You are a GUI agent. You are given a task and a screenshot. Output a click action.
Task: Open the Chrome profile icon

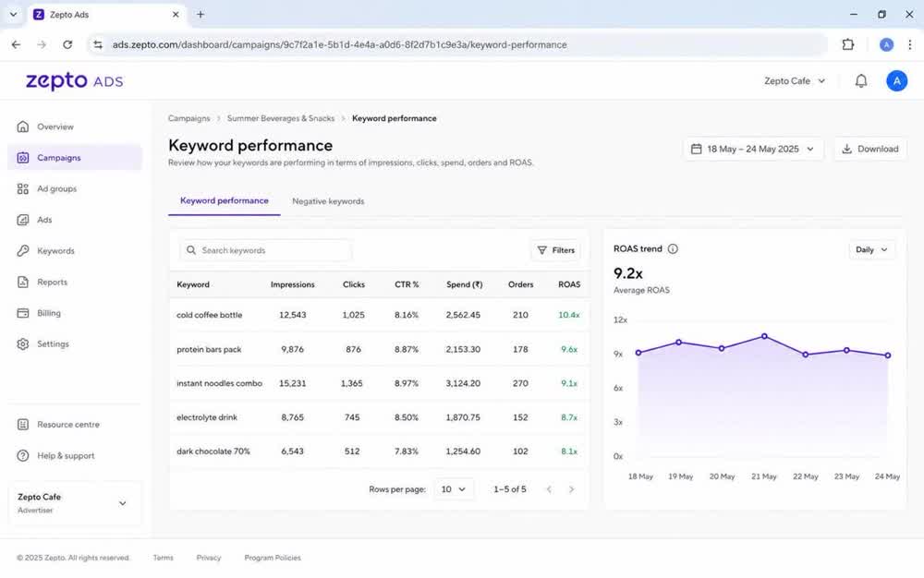pyautogui.click(x=886, y=44)
